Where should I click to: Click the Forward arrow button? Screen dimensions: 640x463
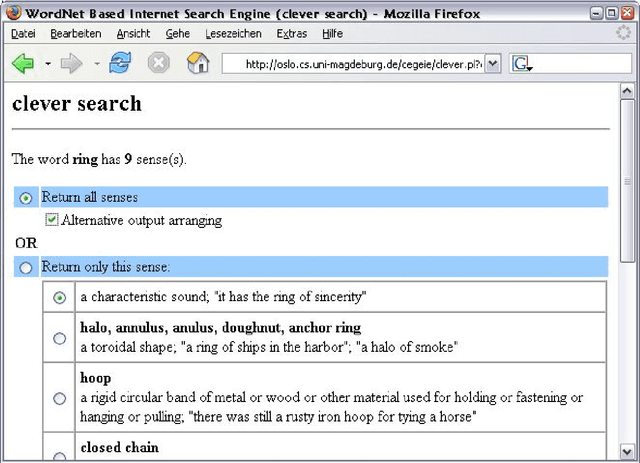(x=71, y=64)
